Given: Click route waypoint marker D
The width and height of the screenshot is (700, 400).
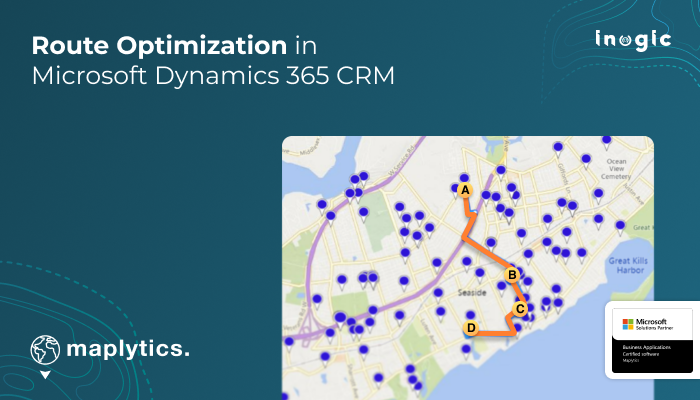Looking at the screenshot, I should pos(471,328).
